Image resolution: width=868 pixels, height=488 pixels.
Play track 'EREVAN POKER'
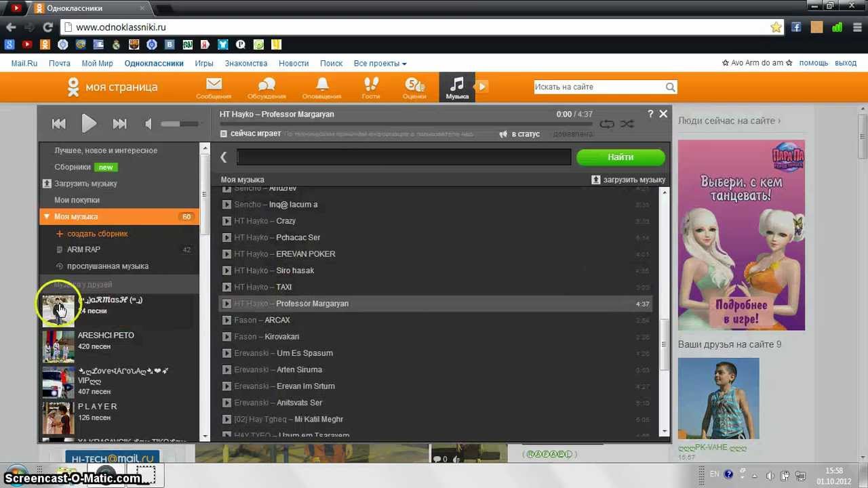226,254
